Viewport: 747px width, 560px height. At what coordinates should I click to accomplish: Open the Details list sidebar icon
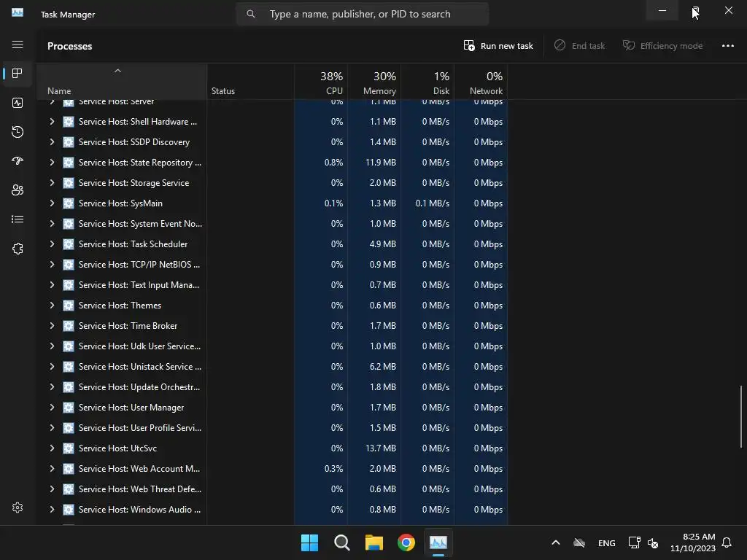[18, 219]
